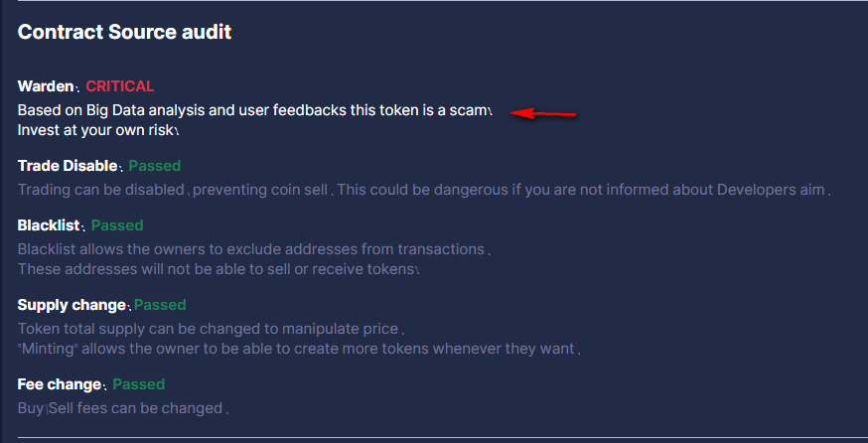Click the red CRITICAL status text
868x443 pixels.
tap(119, 86)
